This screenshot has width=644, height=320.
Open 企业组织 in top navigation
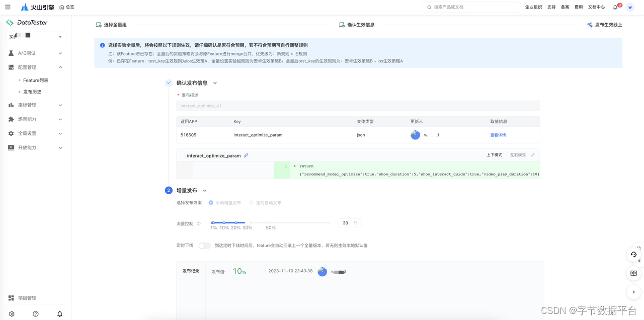click(x=533, y=7)
